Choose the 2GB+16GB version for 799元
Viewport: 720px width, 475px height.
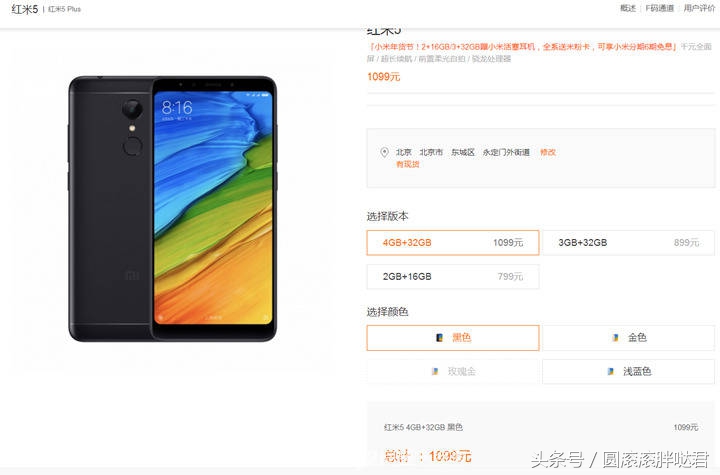[453, 277]
